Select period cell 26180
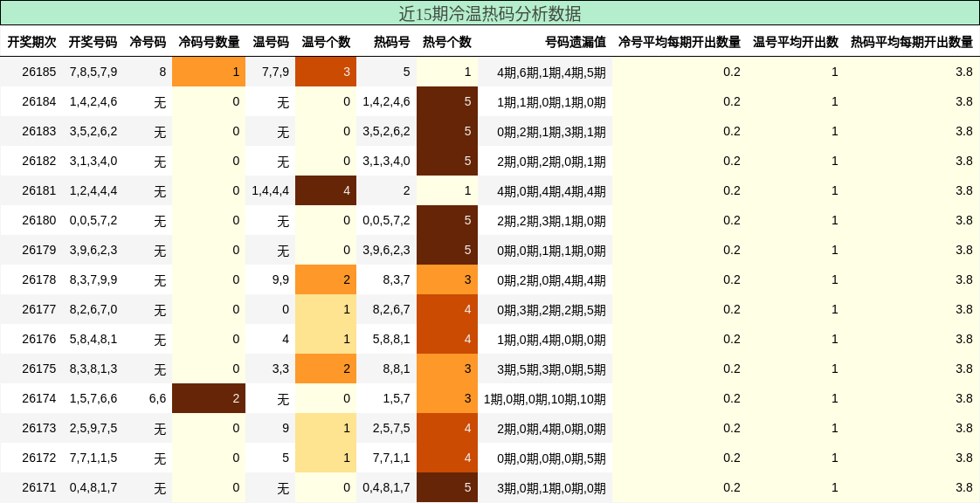 coord(38,220)
